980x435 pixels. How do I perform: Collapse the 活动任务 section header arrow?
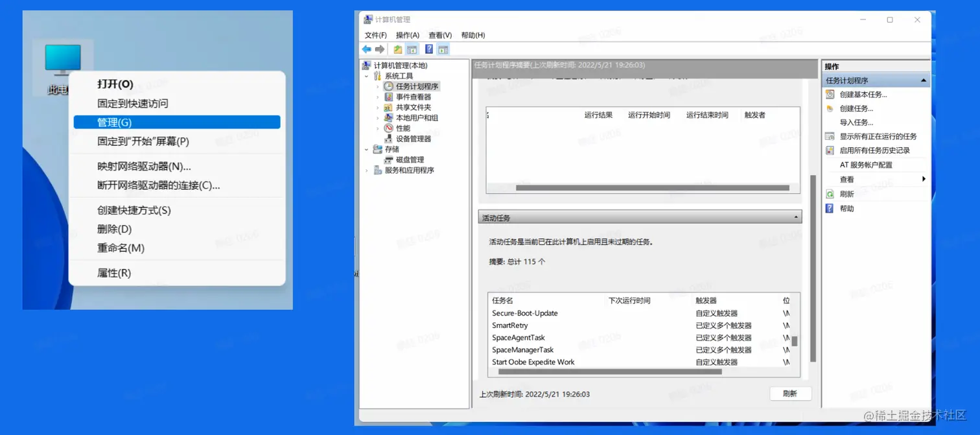pyautogui.click(x=796, y=218)
